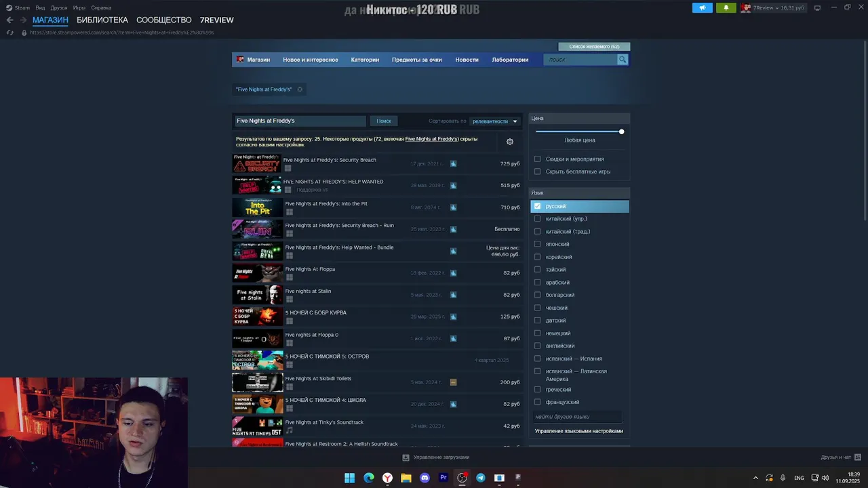Screen dimensions: 868x488
Task: Enable Скрыть бесплатные игры filter
Action: point(538,171)
